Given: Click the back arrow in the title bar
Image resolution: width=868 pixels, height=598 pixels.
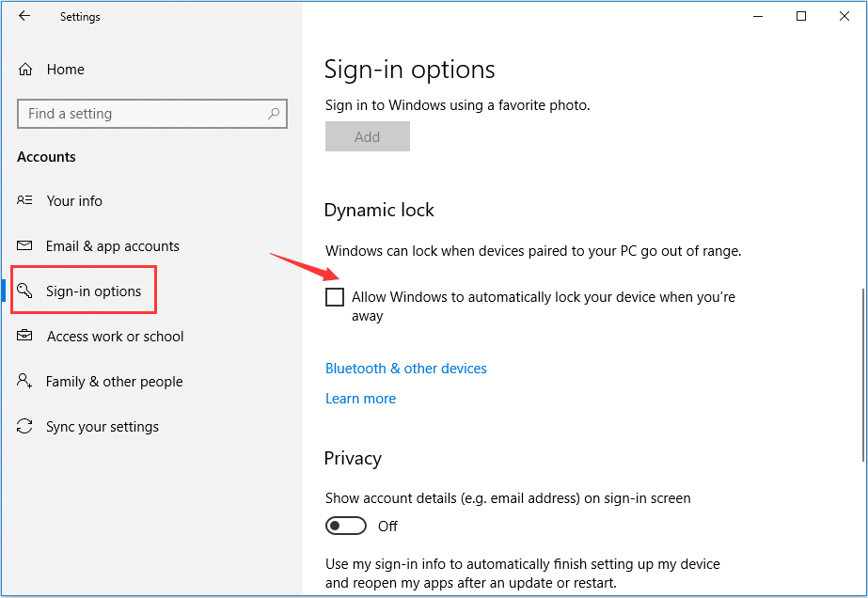Looking at the screenshot, I should (x=24, y=16).
